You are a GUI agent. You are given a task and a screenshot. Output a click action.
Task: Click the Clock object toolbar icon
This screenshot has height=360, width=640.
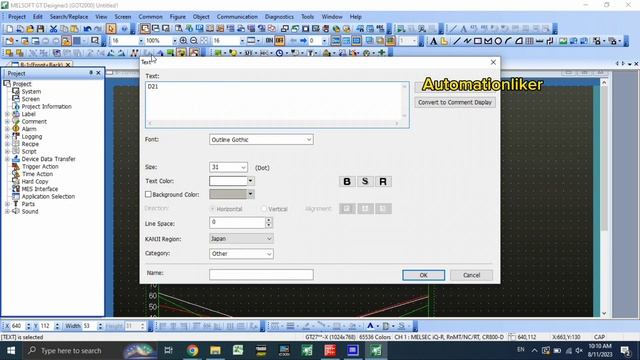(x=279, y=53)
